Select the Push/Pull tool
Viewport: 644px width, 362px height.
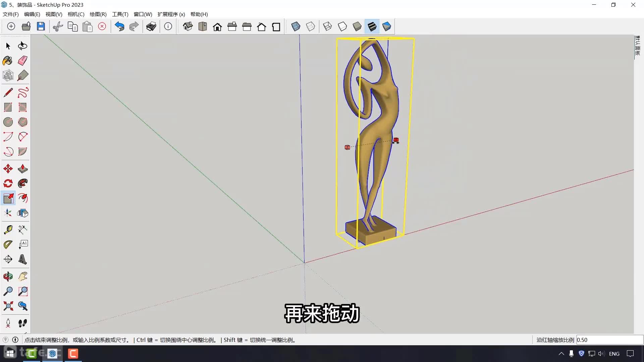(x=22, y=169)
